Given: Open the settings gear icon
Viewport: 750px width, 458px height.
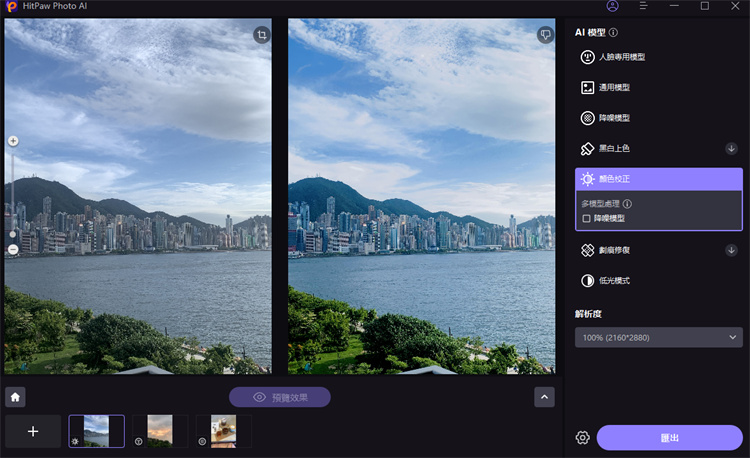Looking at the screenshot, I should (582, 438).
